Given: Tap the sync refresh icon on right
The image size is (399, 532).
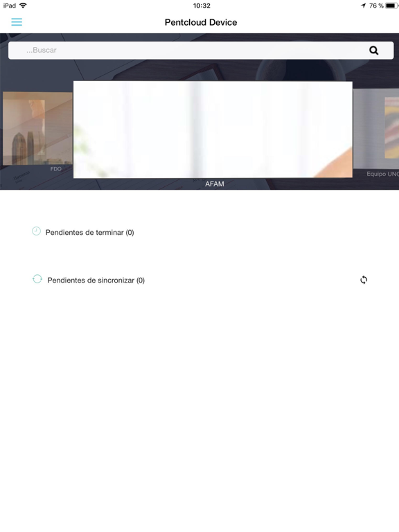Looking at the screenshot, I should click(364, 280).
